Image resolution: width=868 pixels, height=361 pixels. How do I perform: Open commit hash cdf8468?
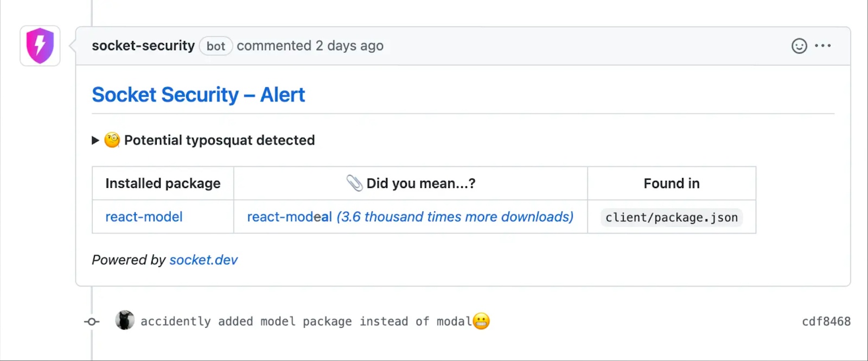[x=826, y=322]
